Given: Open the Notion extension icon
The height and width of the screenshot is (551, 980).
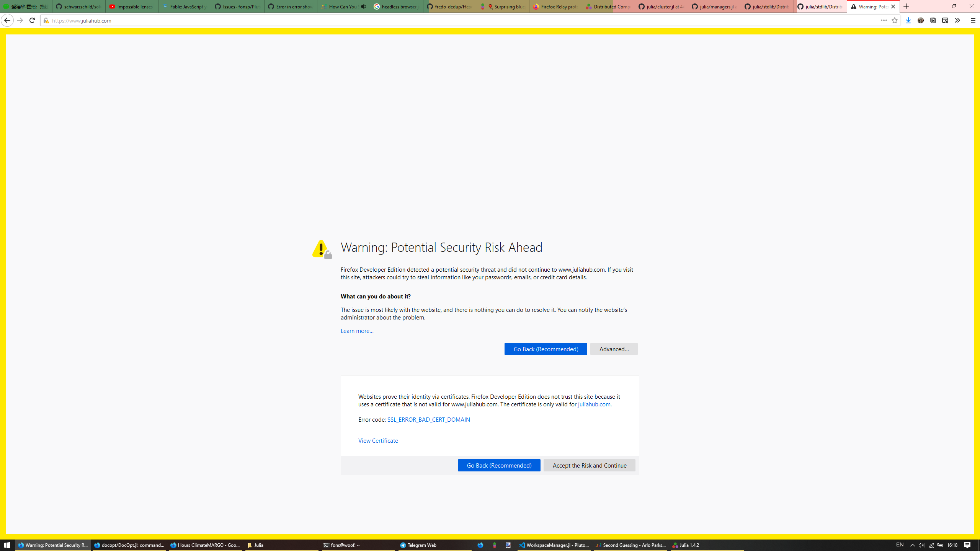Looking at the screenshot, I should click(x=933, y=20).
